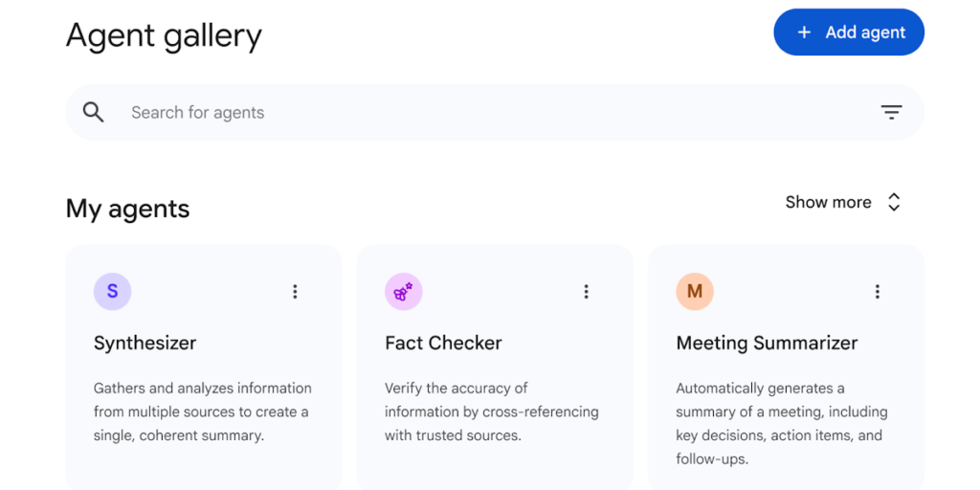Open the Synthesizer agent title
This screenshot has height=490, width=980.
click(x=145, y=344)
